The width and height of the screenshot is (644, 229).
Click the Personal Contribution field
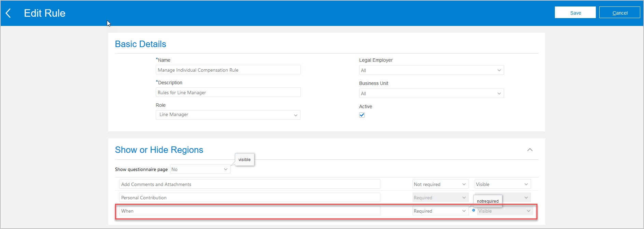tap(249, 198)
